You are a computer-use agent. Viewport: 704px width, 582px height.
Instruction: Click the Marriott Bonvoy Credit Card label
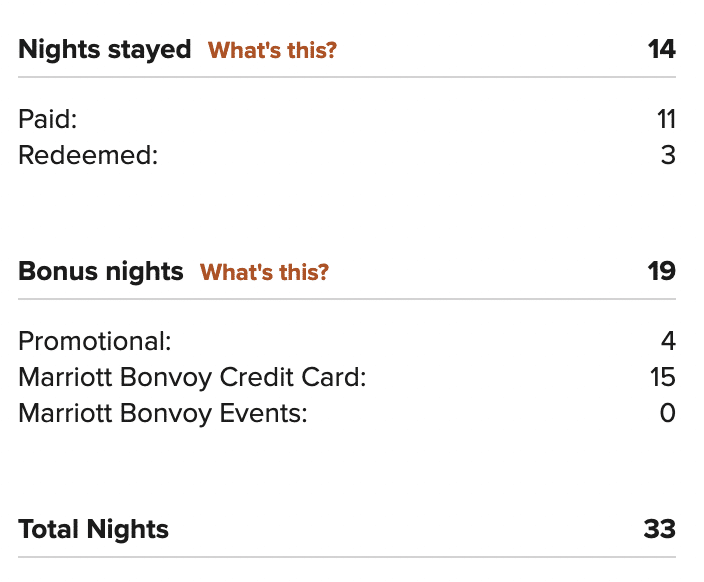click(x=193, y=378)
